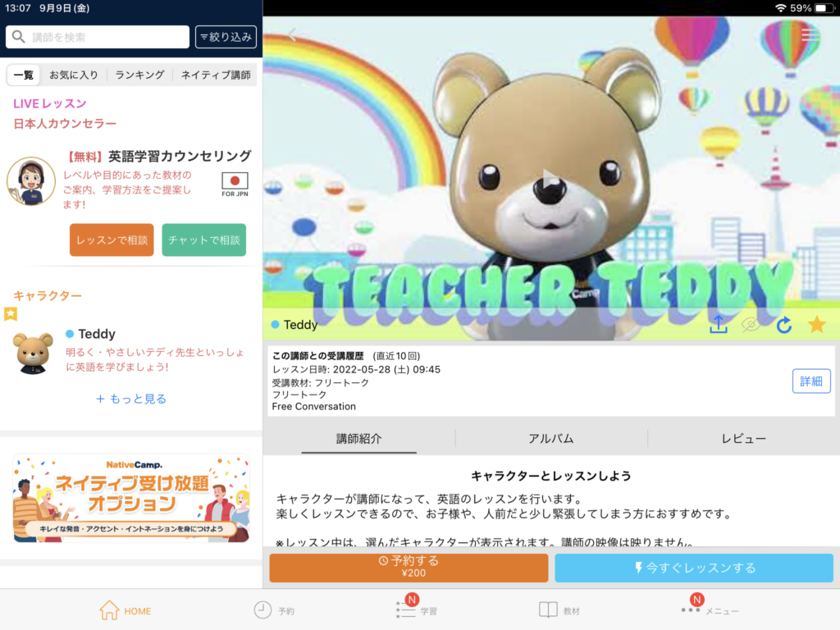The width and height of the screenshot is (840, 630).
Task: Toggle the orange favorite star for Teddy
Action: [816, 324]
